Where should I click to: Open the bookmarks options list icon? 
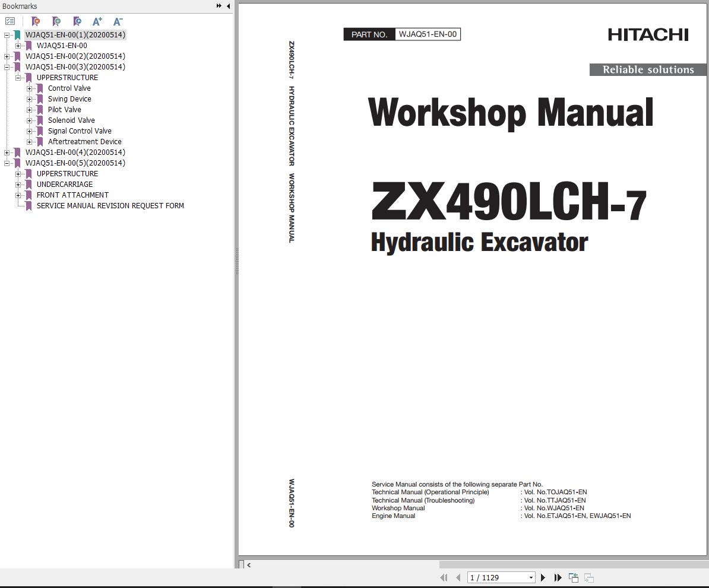[10, 21]
